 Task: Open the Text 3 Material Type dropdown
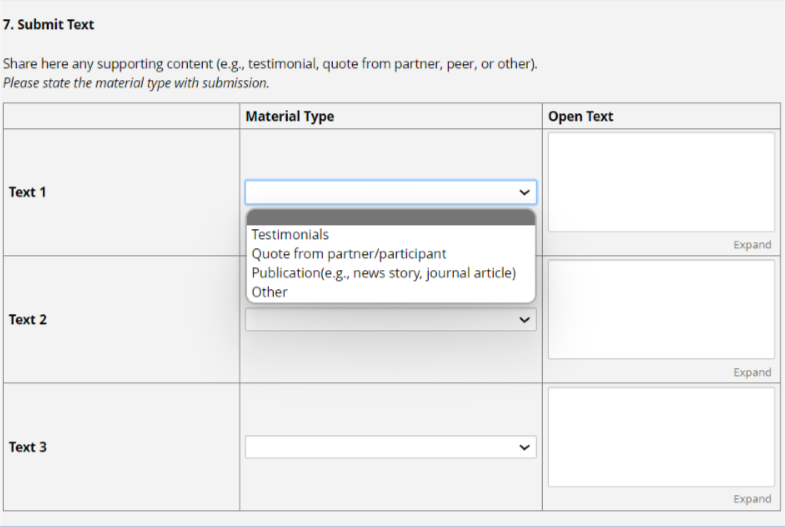tap(390, 447)
